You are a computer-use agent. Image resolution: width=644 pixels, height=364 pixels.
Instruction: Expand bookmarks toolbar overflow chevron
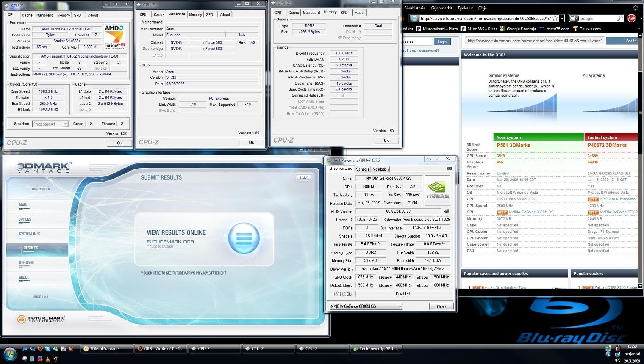pyautogui.click(x=639, y=29)
